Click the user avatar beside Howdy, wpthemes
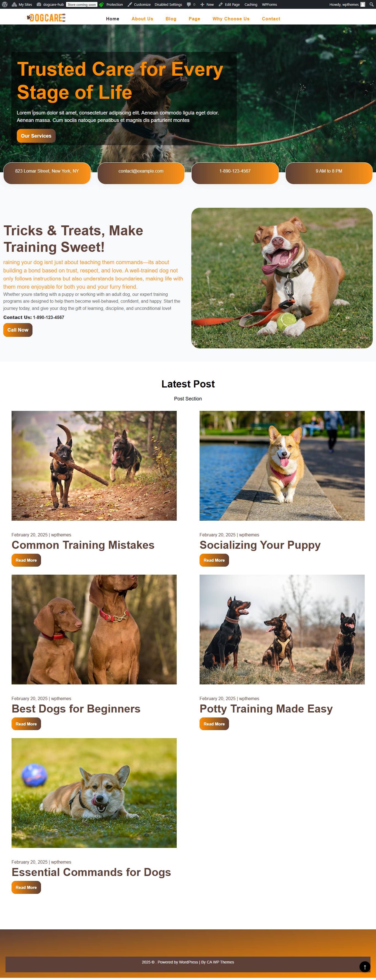Image resolution: width=376 pixels, height=980 pixels. [x=363, y=5]
